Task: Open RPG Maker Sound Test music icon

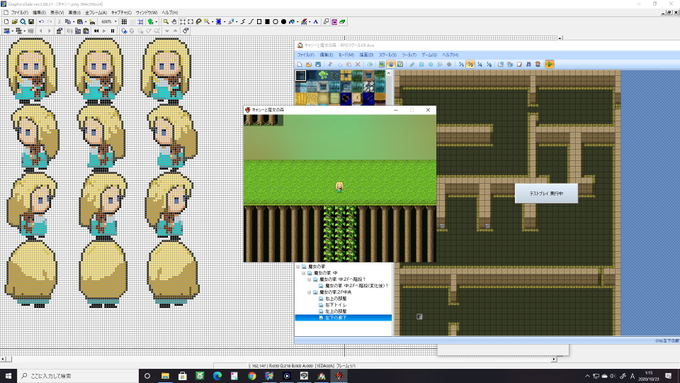Action: [x=528, y=64]
